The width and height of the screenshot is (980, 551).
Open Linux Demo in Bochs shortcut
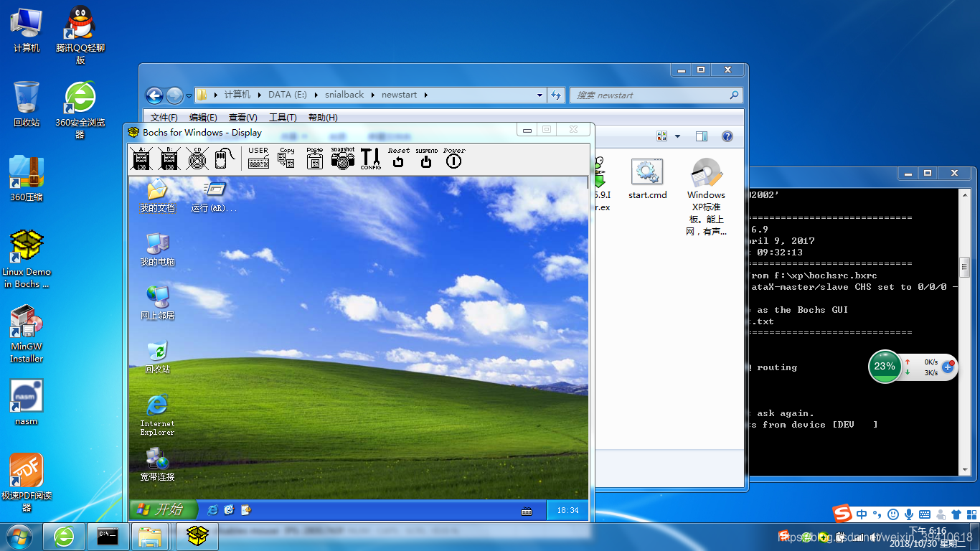click(27, 259)
